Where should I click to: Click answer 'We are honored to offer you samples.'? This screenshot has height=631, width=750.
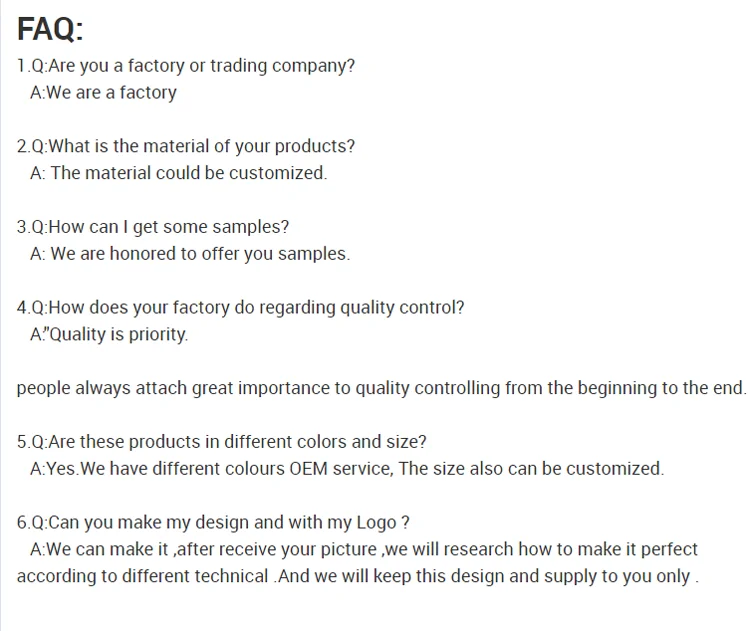point(190,254)
